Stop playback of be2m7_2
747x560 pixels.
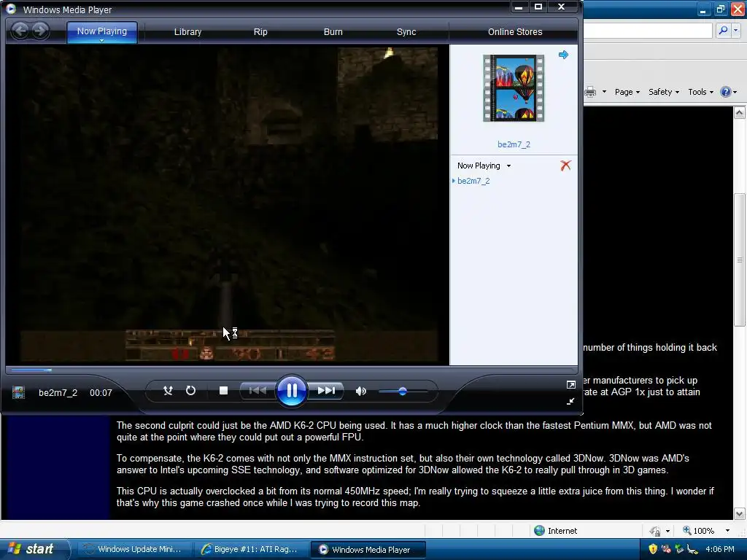pyautogui.click(x=223, y=391)
